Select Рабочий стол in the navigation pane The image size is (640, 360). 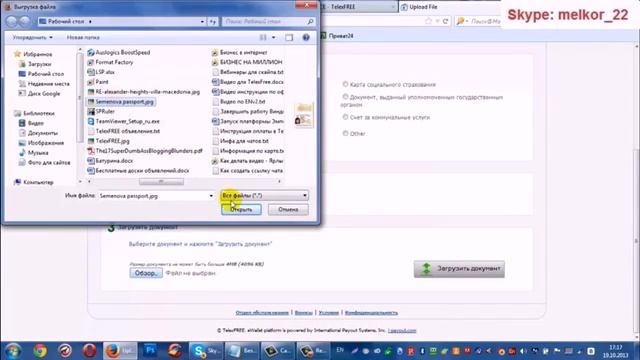click(45, 74)
